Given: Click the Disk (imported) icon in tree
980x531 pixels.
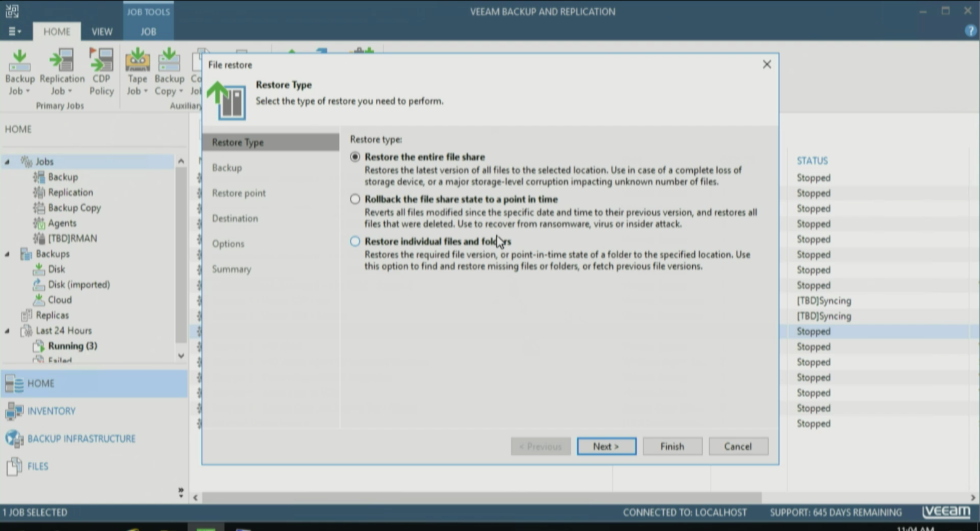Looking at the screenshot, I should tap(39, 284).
